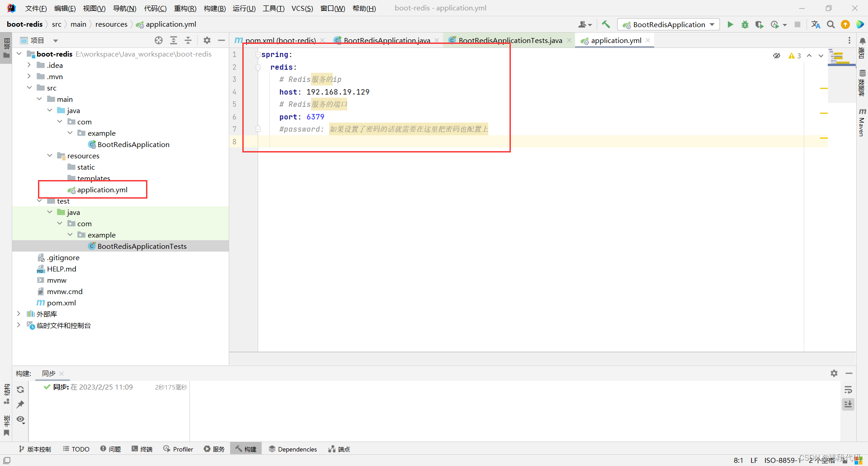Expand the .idea folder

coord(29,65)
